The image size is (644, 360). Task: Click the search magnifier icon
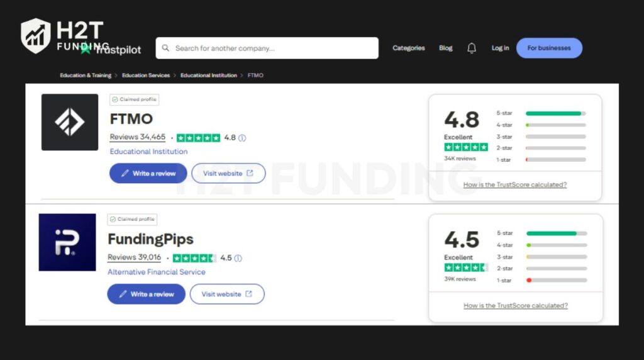point(165,48)
